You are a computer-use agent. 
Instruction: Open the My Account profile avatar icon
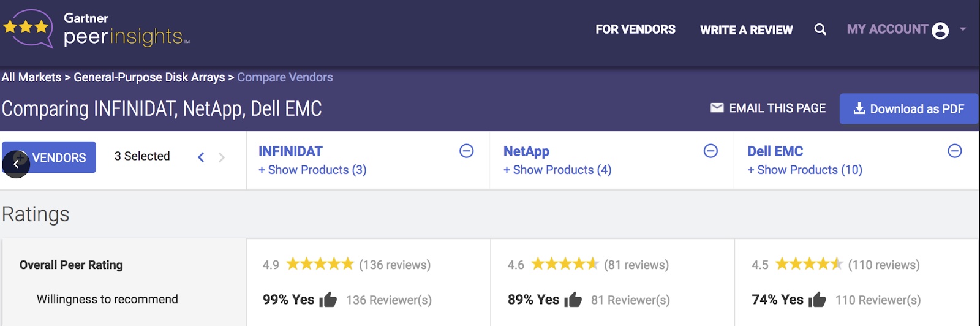(x=940, y=30)
